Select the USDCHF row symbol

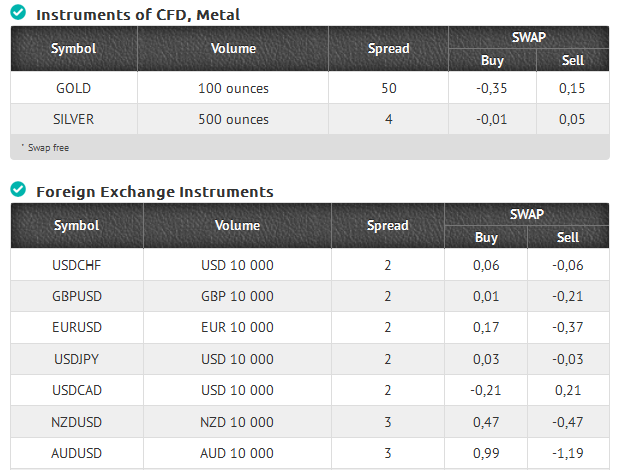point(77,265)
